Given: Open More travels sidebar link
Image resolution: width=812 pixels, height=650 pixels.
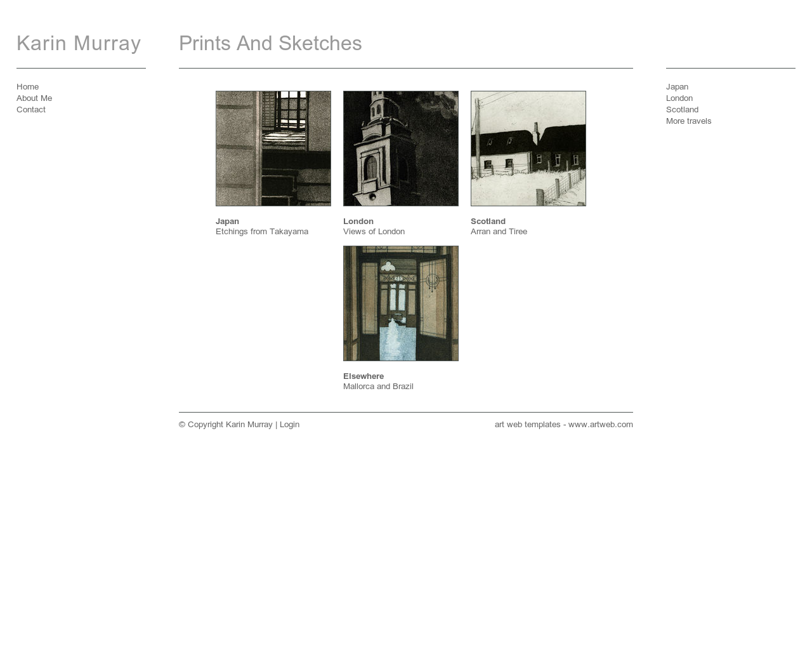Looking at the screenshot, I should tap(688, 121).
